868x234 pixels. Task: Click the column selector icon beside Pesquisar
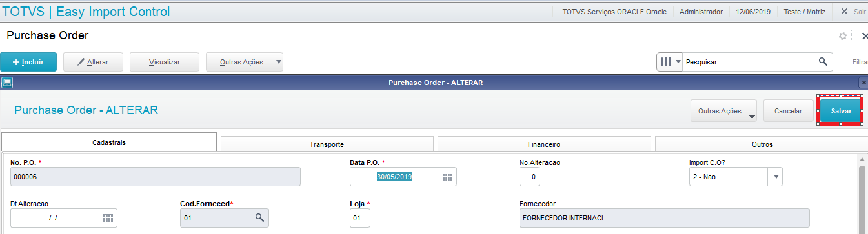(x=665, y=62)
